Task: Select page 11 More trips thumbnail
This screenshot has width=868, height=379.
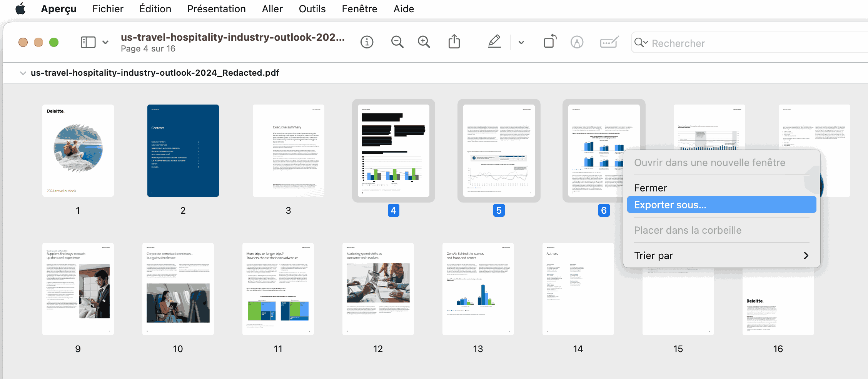Action: pyautogui.click(x=278, y=289)
